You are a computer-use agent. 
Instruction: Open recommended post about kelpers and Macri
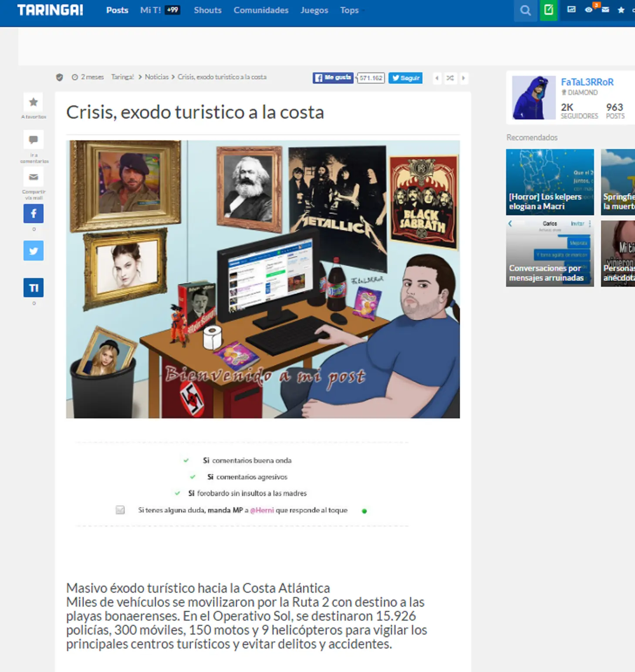[550, 182]
